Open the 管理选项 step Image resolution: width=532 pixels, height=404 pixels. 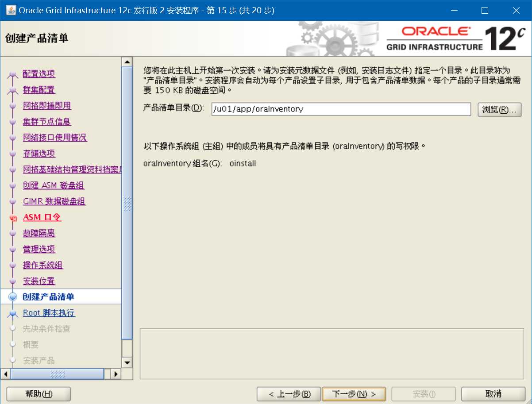39,249
